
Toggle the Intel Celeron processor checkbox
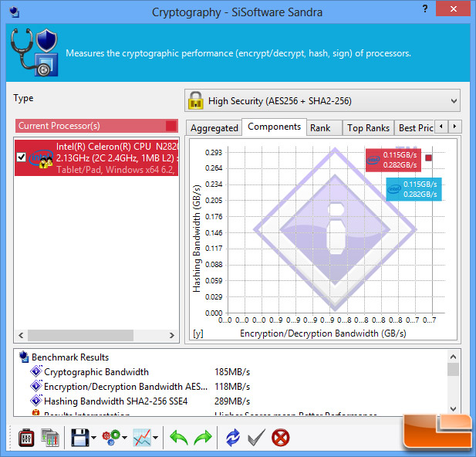22,157
